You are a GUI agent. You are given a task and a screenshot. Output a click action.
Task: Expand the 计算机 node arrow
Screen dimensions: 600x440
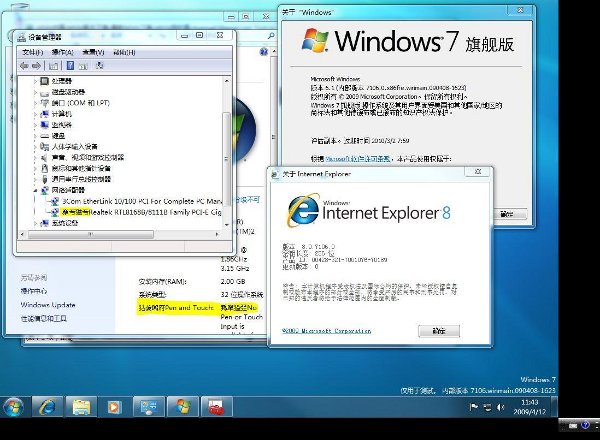35,114
